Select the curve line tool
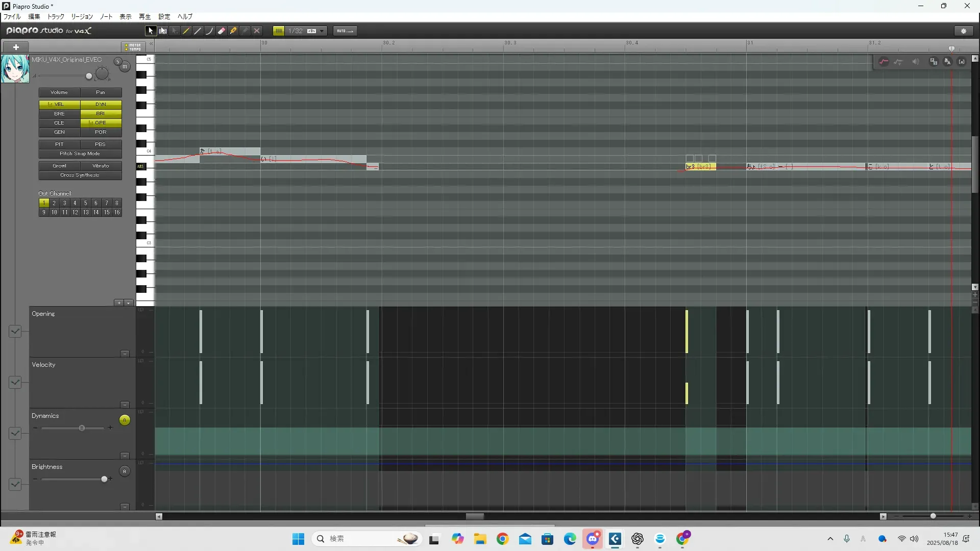The image size is (980, 551). coord(209,31)
